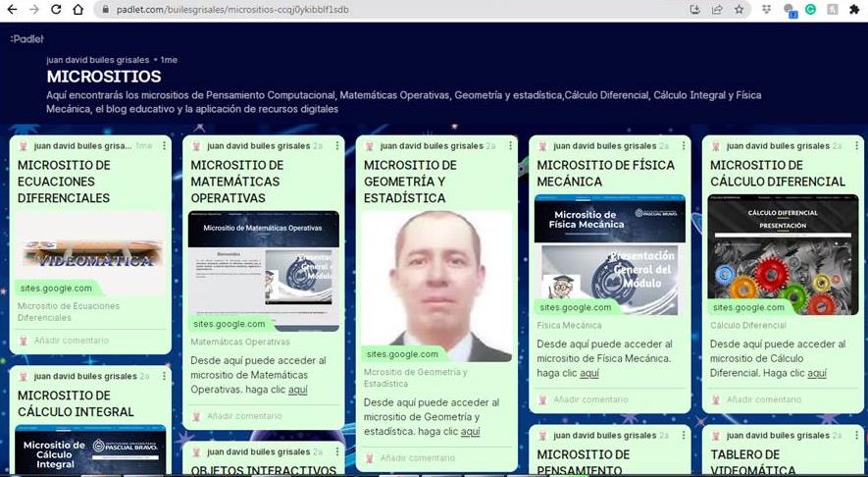Select title 'MICROSITIO DE CÁLCULO INTEGRAL'
This screenshot has width=868, height=477.
(76, 403)
